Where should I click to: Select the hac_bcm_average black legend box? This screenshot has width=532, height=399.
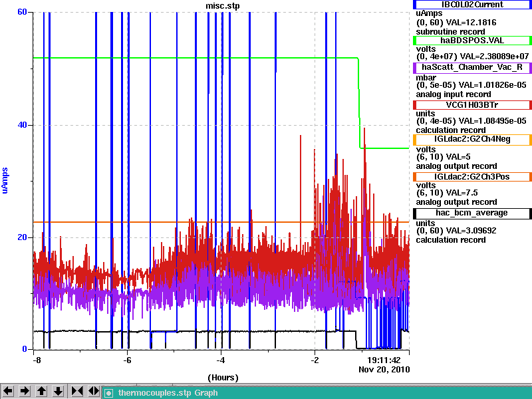coord(472,213)
